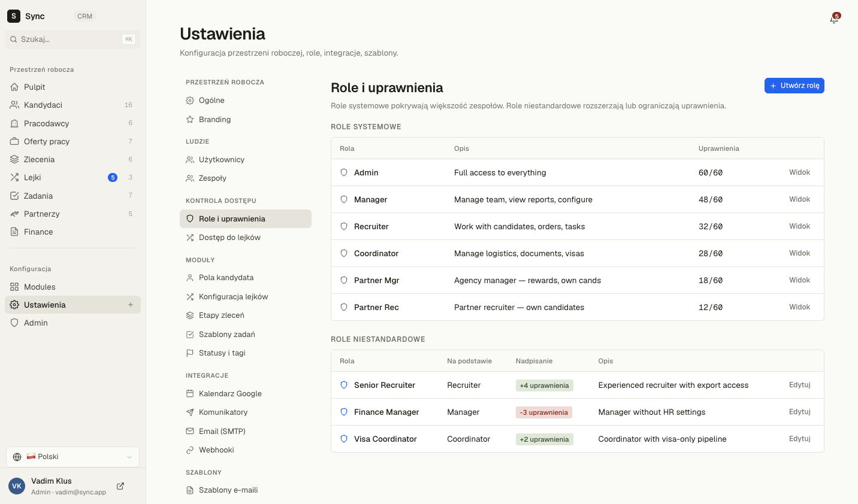Click Widok for Partner Rec role
Image resolution: width=858 pixels, height=504 pixels.
pyautogui.click(x=799, y=307)
